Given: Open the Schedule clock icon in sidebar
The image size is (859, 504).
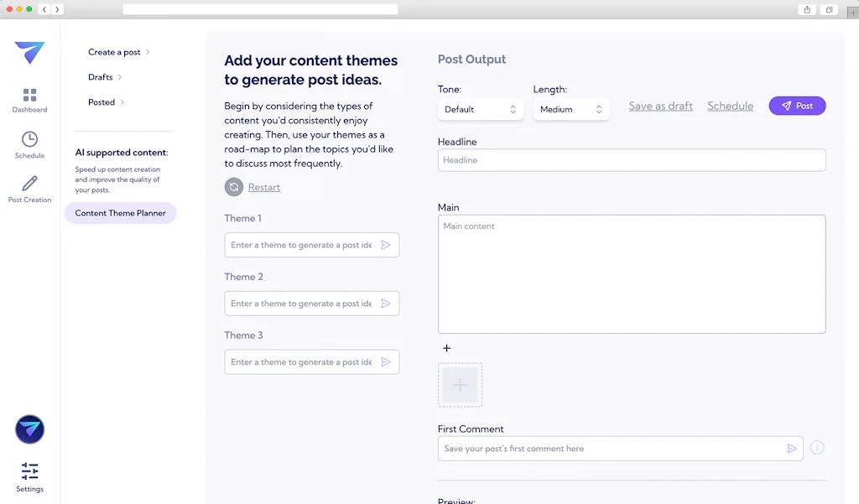Looking at the screenshot, I should (29, 144).
